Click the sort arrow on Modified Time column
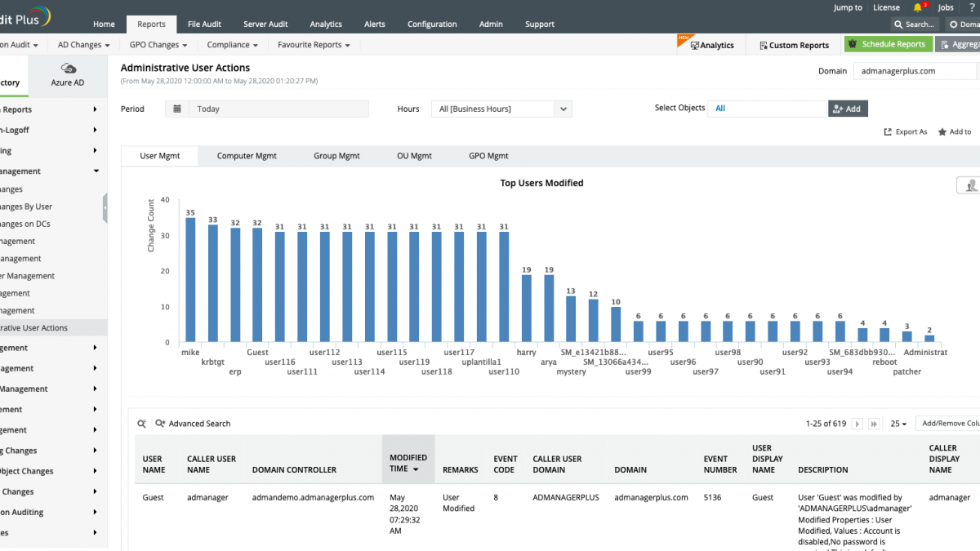Viewport: 980px width, 551px height. click(x=415, y=470)
